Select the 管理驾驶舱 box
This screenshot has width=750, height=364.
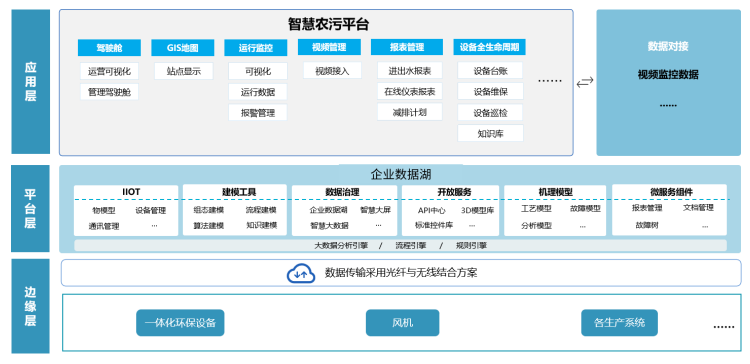[x=110, y=92]
